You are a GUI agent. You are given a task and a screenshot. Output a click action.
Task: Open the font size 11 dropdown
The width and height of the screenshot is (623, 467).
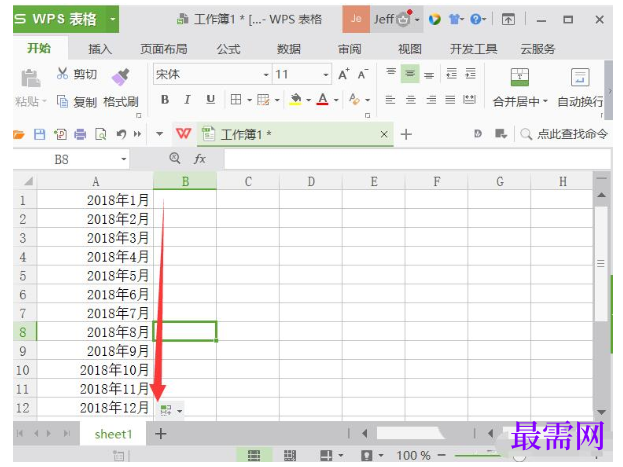tap(326, 75)
